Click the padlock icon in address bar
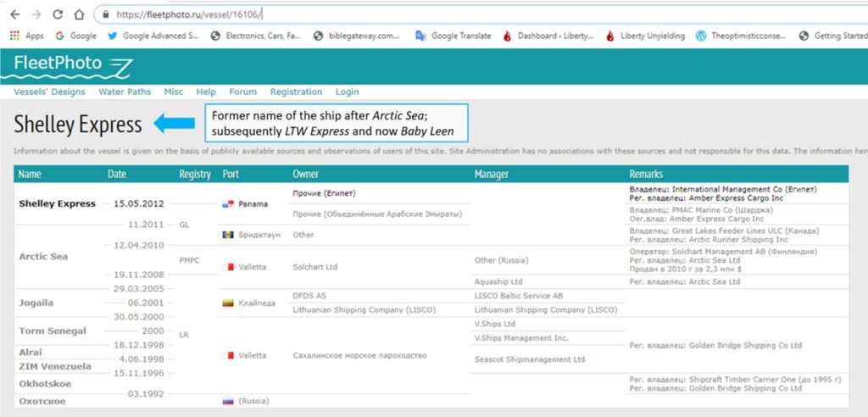 pos(106,15)
